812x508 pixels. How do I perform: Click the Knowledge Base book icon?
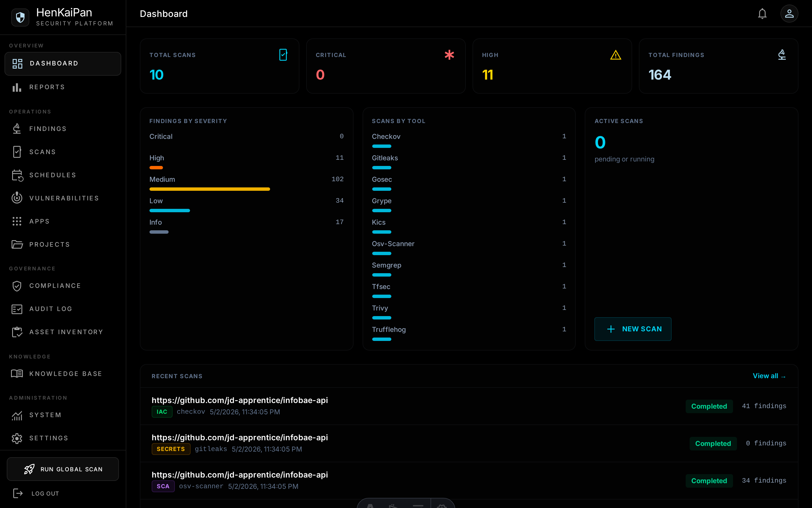17,374
